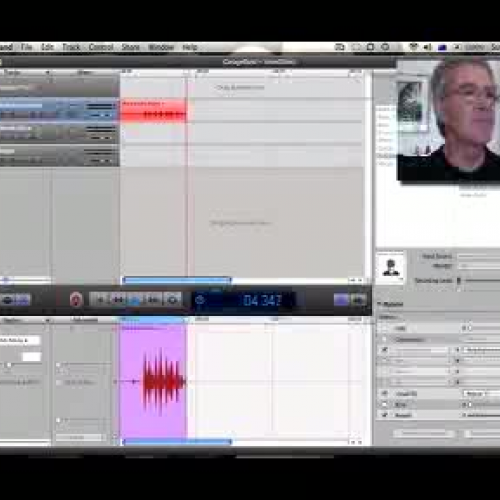This screenshot has height=500, width=500.
Task: Open the Help menu
Action: (190, 47)
